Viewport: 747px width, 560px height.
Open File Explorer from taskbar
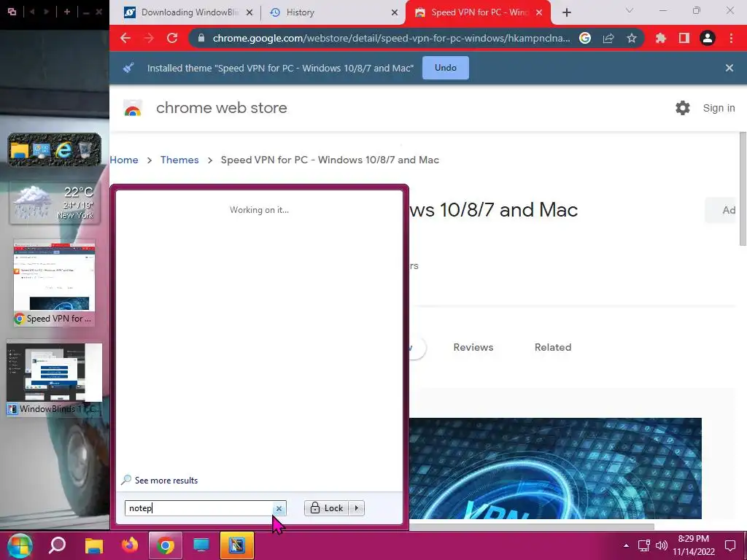click(94, 545)
